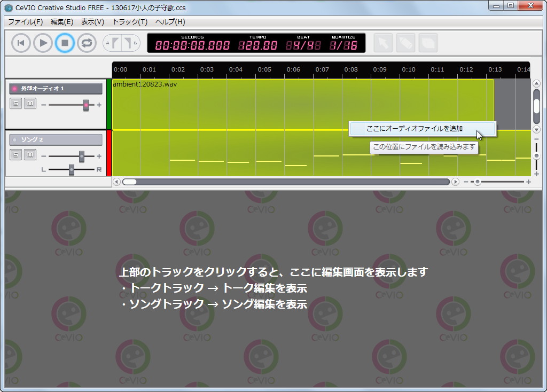The width and height of the screenshot is (547, 392).
Task: Adjust the pan slider on ソング 2
Action: (71, 169)
